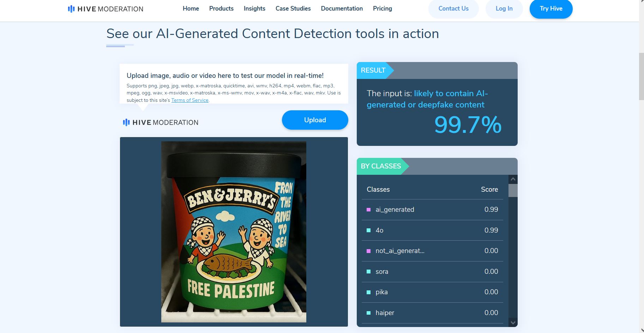Open the Products menu
The image size is (644, 333).
[221, 8]
